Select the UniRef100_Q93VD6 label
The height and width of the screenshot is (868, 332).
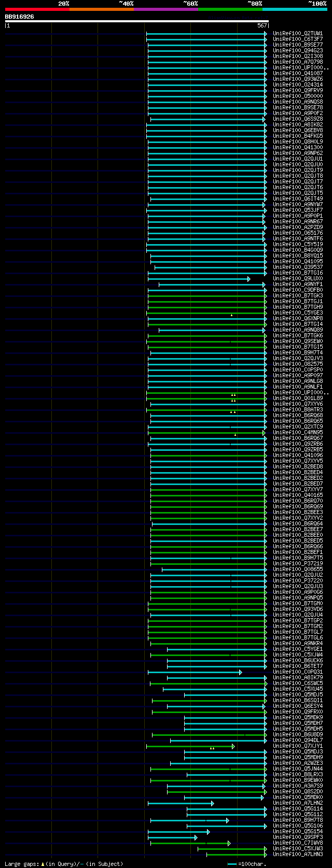(298, 609)
